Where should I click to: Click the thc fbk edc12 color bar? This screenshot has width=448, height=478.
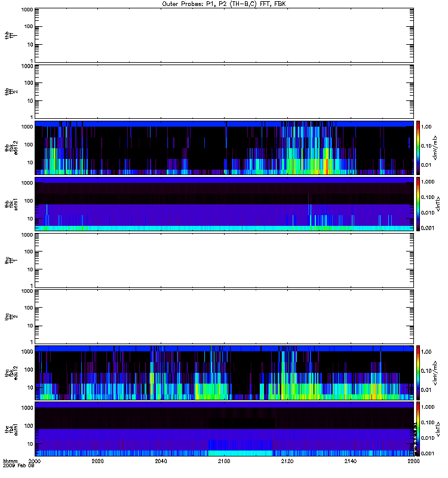point(418,373)
